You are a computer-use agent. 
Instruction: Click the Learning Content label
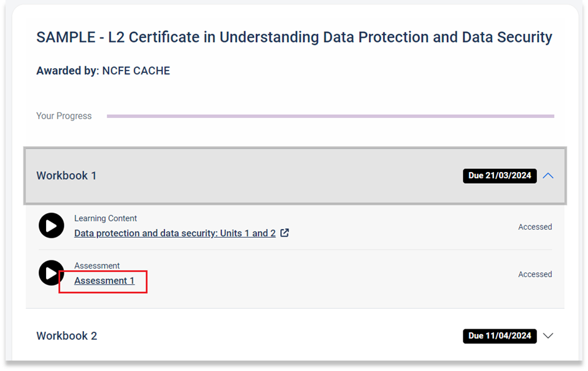coord(106,218)
